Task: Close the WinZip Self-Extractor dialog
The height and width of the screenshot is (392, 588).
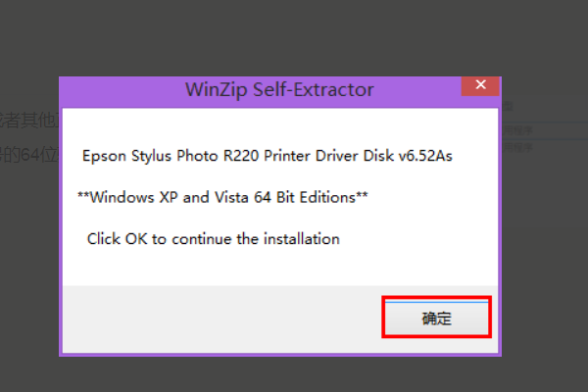Action: pos(480,87)
